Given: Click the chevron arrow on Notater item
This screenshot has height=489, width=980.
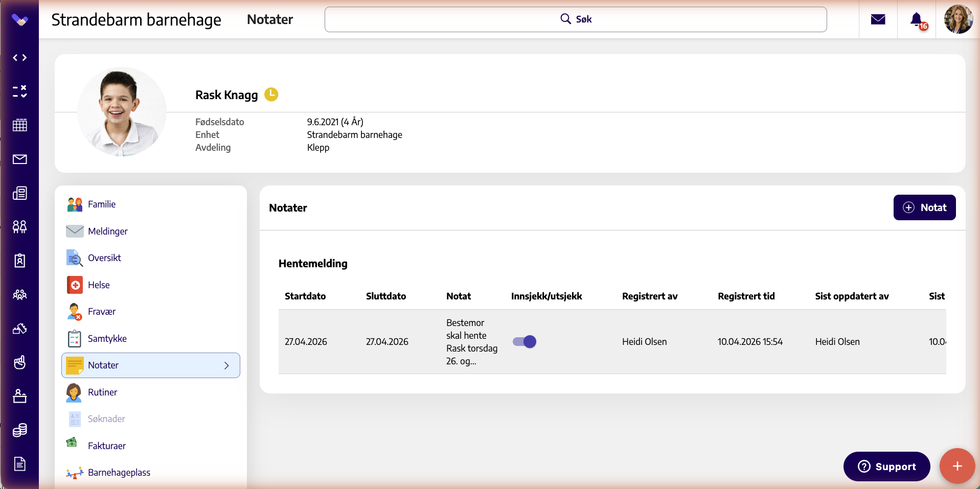Looking at the screenshot, I should [226, 365].
